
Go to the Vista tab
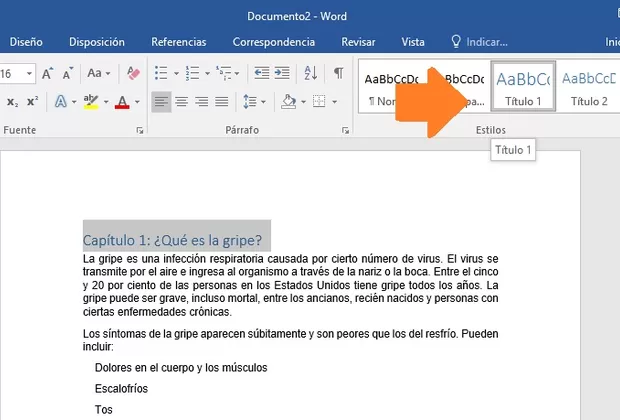point(413,42)
